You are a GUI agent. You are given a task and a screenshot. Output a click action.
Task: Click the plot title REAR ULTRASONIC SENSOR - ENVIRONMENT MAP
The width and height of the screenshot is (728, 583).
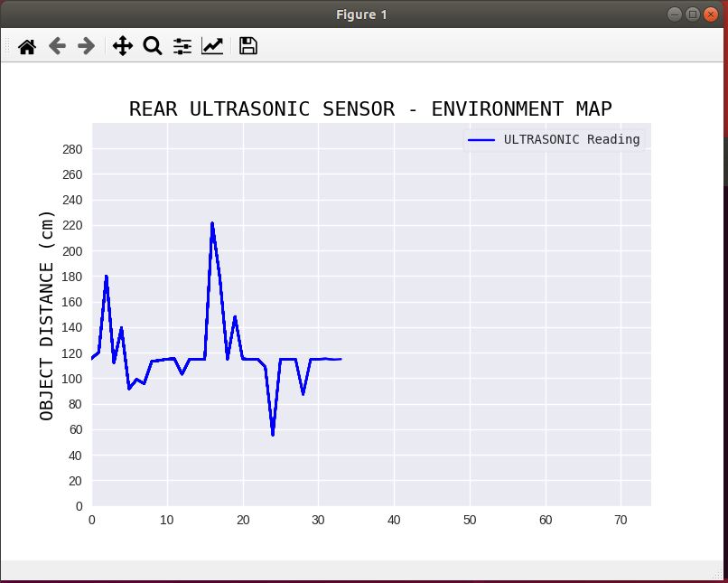370,108
